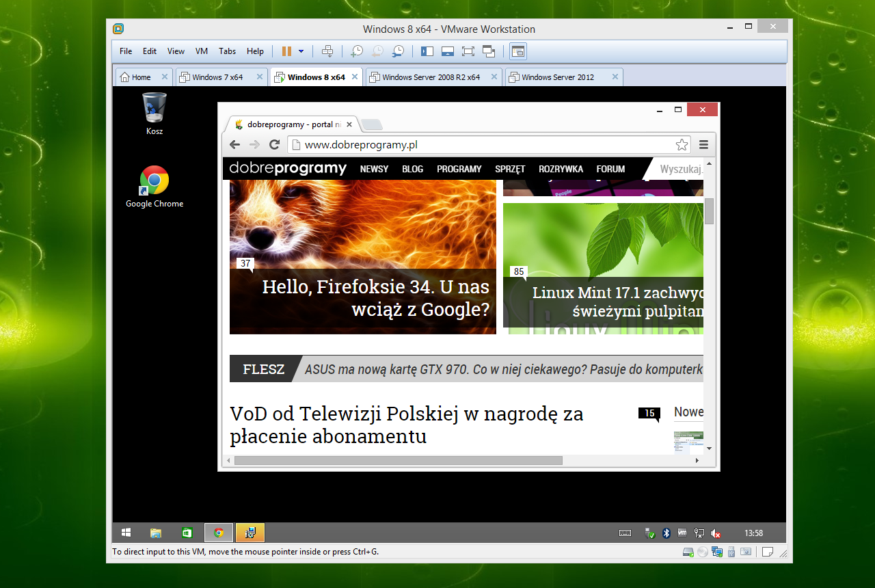Switch to the Windows 7 x64 tab

point(217,77)
